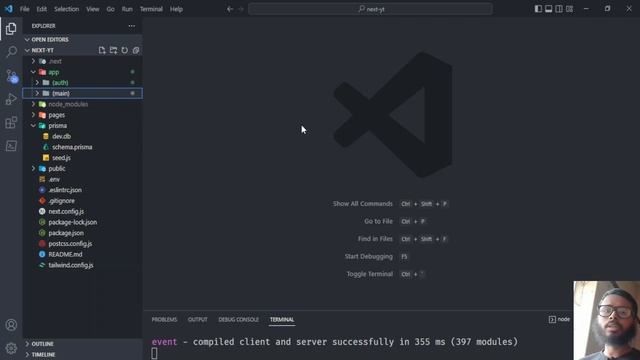The width and height of the screenshot is (640, 360).
Task: Collapse the OPEN EDITORS section
Action: [82, 40]
